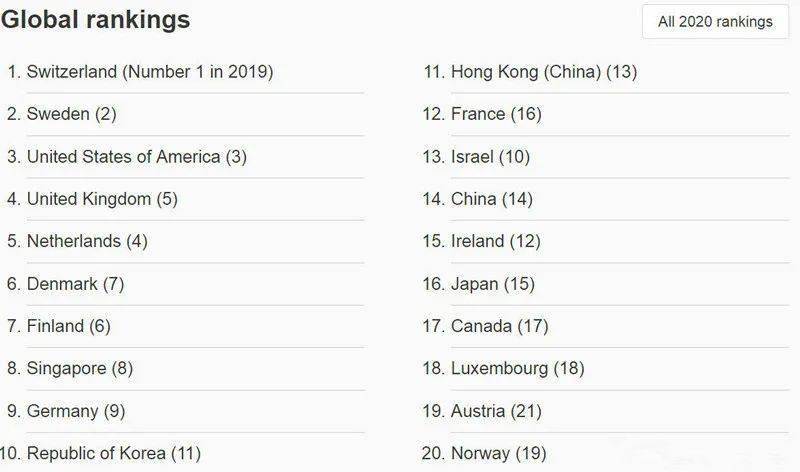Open the Sweden ranking entry
This screenshot has height=472, width=800.
click(71, 114)
